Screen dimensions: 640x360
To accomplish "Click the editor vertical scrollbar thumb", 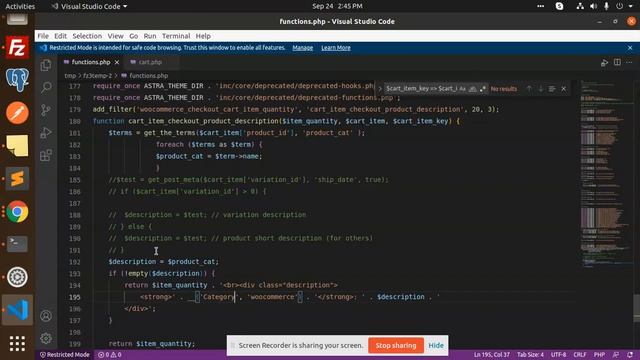I will (636, 308).
